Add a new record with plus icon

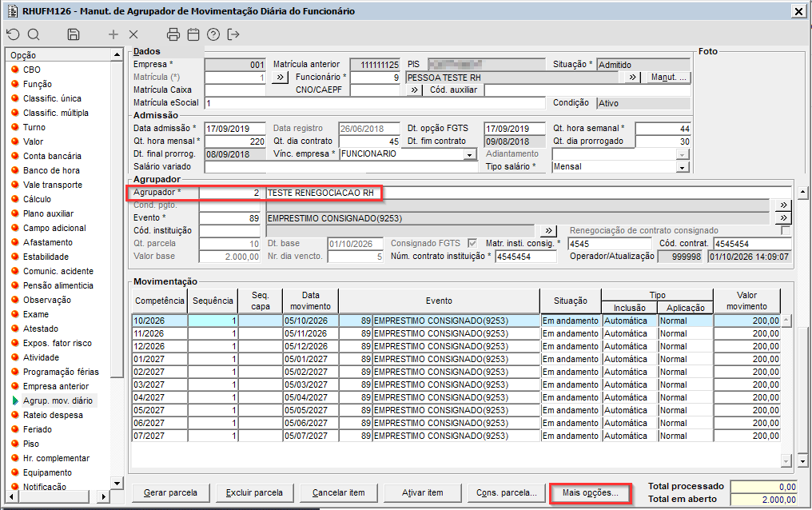[x=113, y=34]
